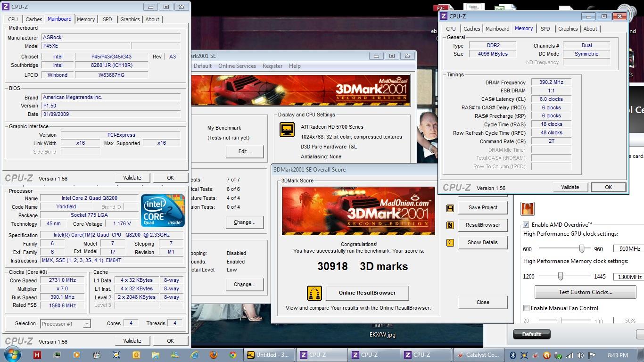Click the Defaults button in Catalyst

pyautogui.click(x=531, y=334)
